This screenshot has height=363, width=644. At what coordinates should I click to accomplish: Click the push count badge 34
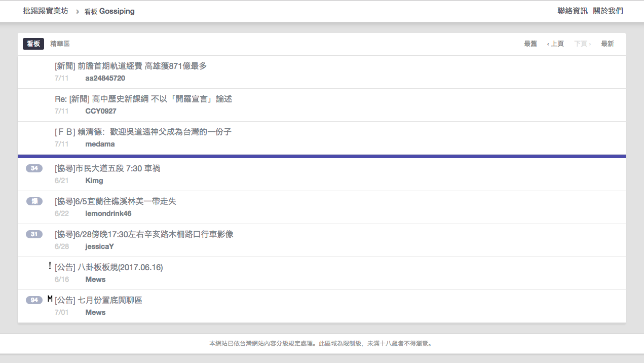click(x=33, y=168)
